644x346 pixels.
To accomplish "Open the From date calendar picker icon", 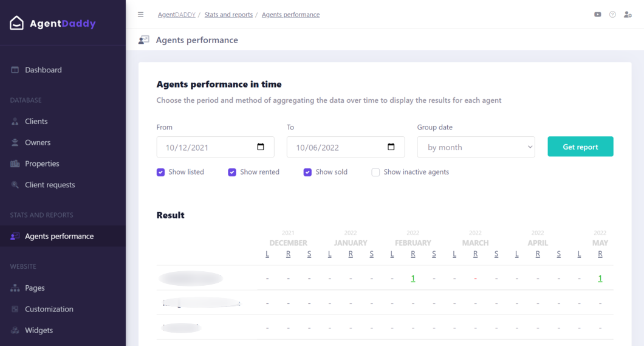I will [x=261, y=147].
